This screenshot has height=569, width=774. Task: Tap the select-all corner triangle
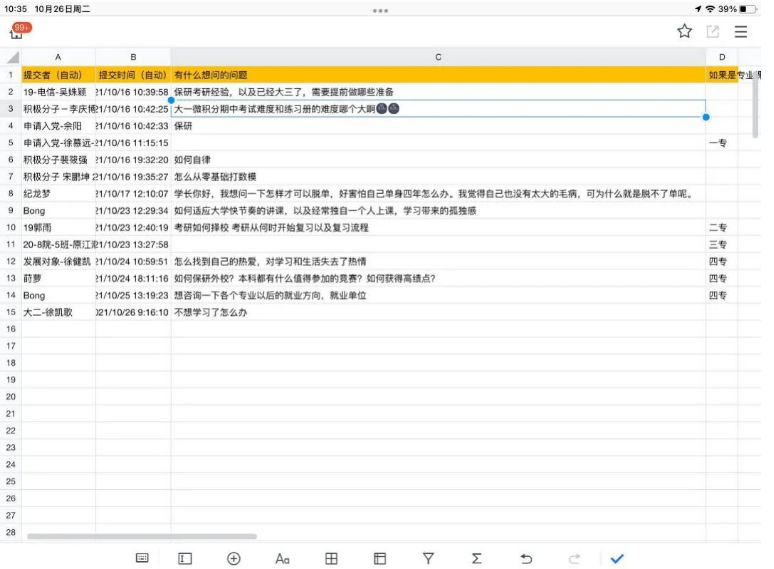pyautogui.click(x=11, y=58)
